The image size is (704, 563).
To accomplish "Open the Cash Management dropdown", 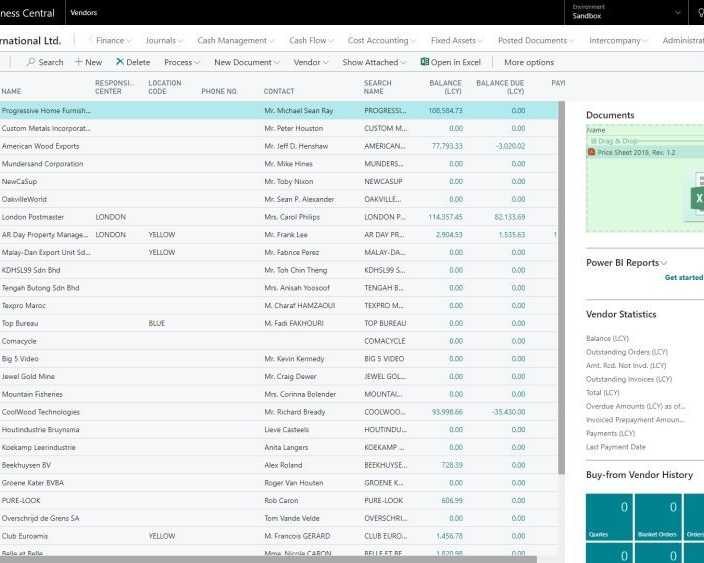I will click(236, 40).
